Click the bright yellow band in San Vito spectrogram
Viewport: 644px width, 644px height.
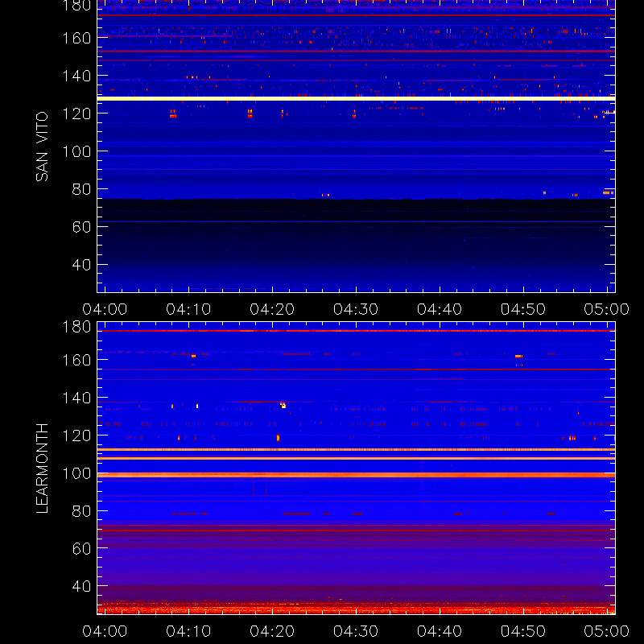[356, 98]
